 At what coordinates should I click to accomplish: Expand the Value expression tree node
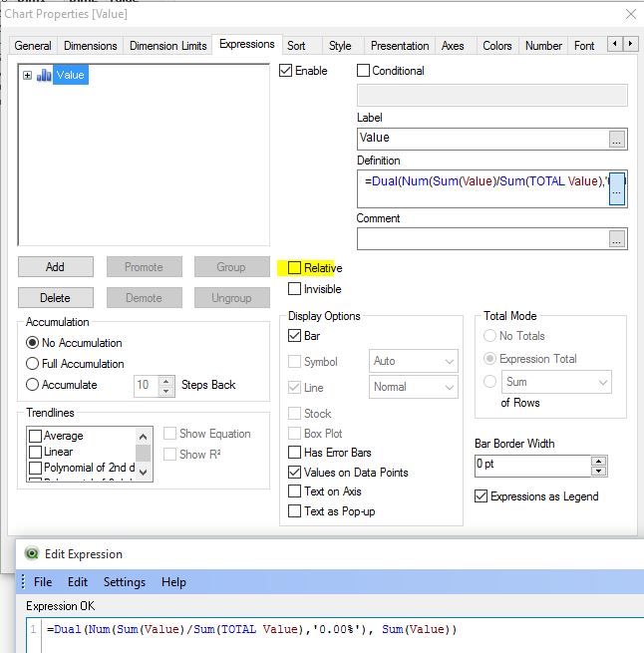(x=28, y=76)
